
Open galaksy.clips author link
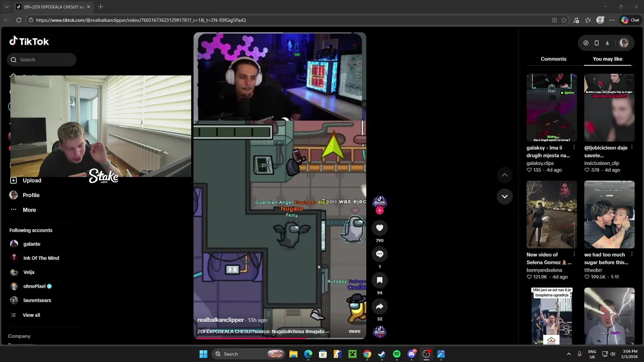[540, 163]
